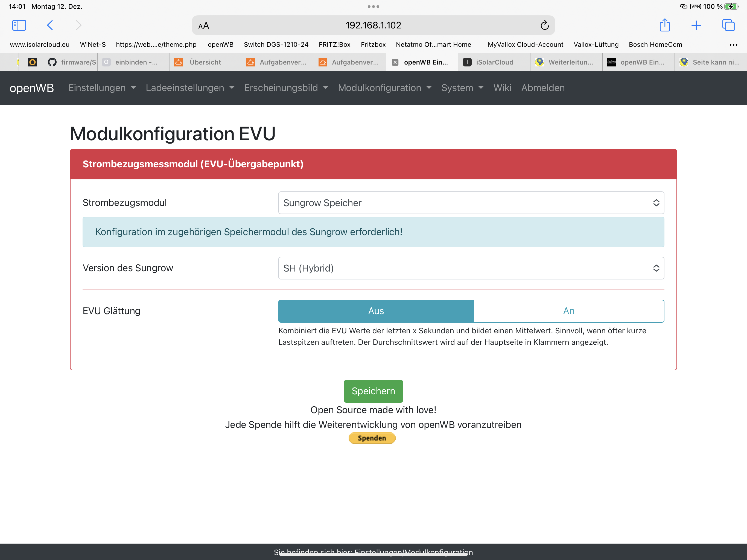The height and width of the screenshot is (560, 747).
Task: Click the yellow Spenden button
Action: (x=372, y=438)
